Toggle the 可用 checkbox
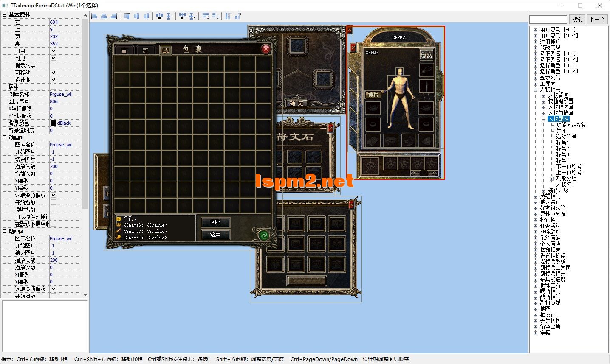The width and height of the screenshot is (610, 364). (54, 51)
